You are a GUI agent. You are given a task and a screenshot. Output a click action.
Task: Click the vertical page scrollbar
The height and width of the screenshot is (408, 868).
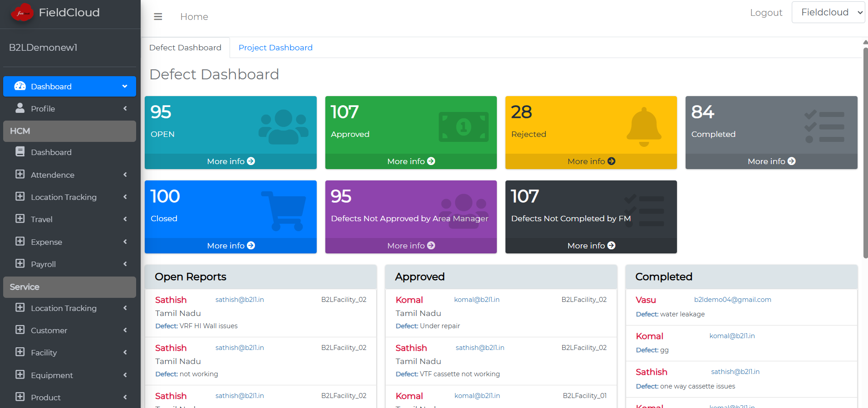point(865,154)
